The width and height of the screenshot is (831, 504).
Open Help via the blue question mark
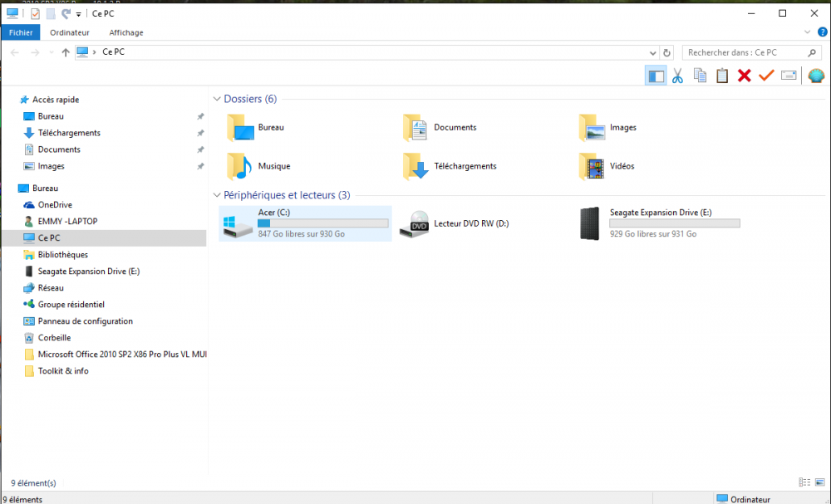pyautogui.click(x=823, y=32)
